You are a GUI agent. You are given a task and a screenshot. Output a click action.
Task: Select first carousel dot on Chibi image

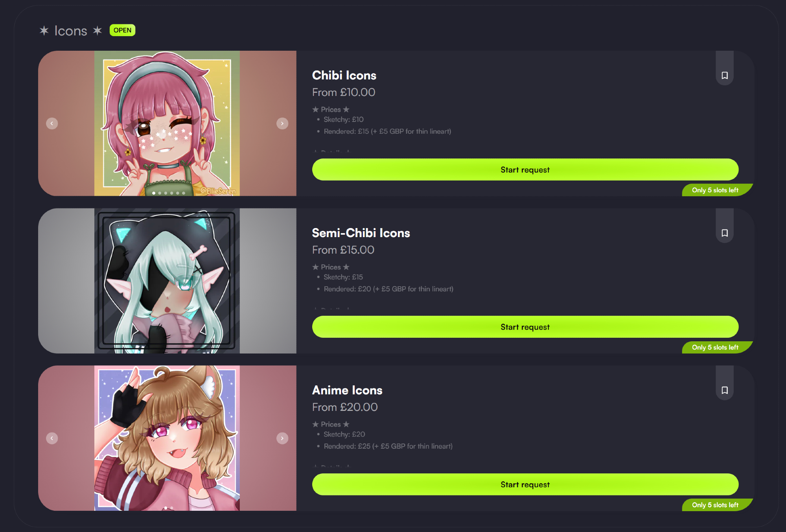[154, 193]
